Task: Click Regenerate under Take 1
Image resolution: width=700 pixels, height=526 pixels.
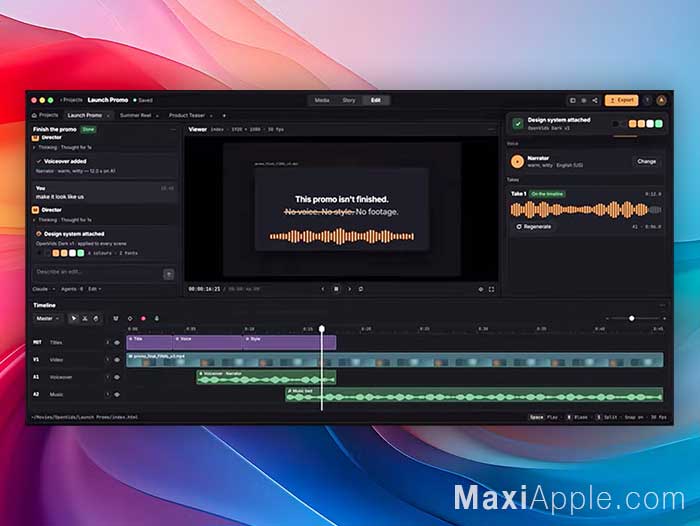Action: coord(533,227)
